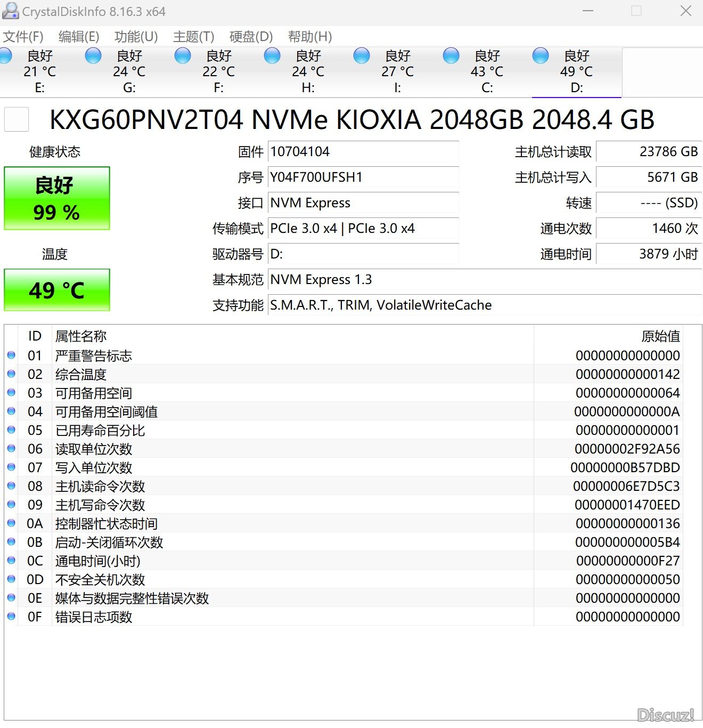Click the window title CrystalDiskInfo 8.16.3 x64
The height and width of the screenshot is (728, 703).
click(94, 11)
